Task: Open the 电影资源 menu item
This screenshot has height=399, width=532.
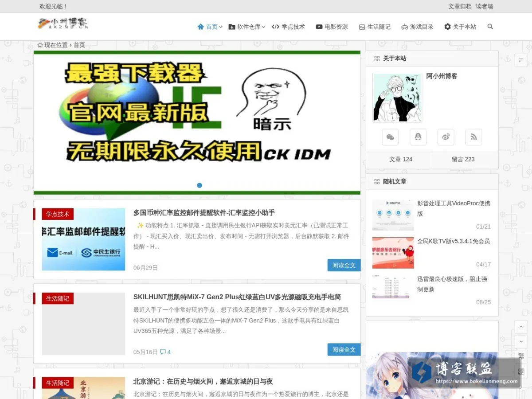Action: [332, 27]
